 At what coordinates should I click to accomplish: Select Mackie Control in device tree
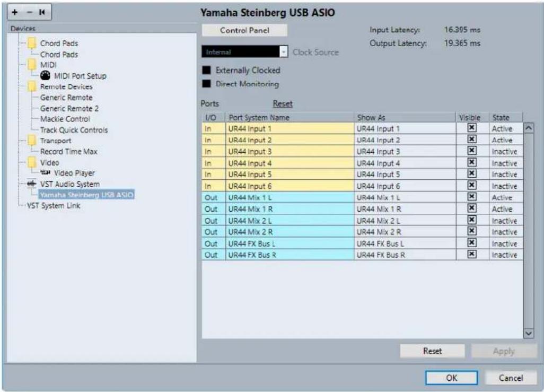[x=65, y=119]
